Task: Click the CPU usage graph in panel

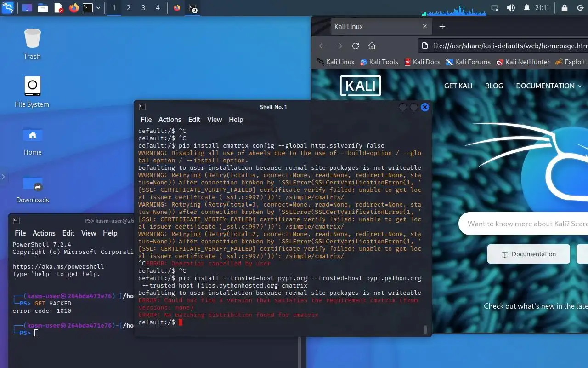Action: click(454, 9)
